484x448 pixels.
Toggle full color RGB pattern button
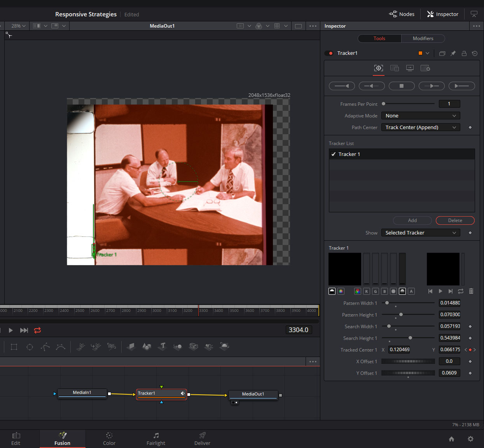pos(357,291)
